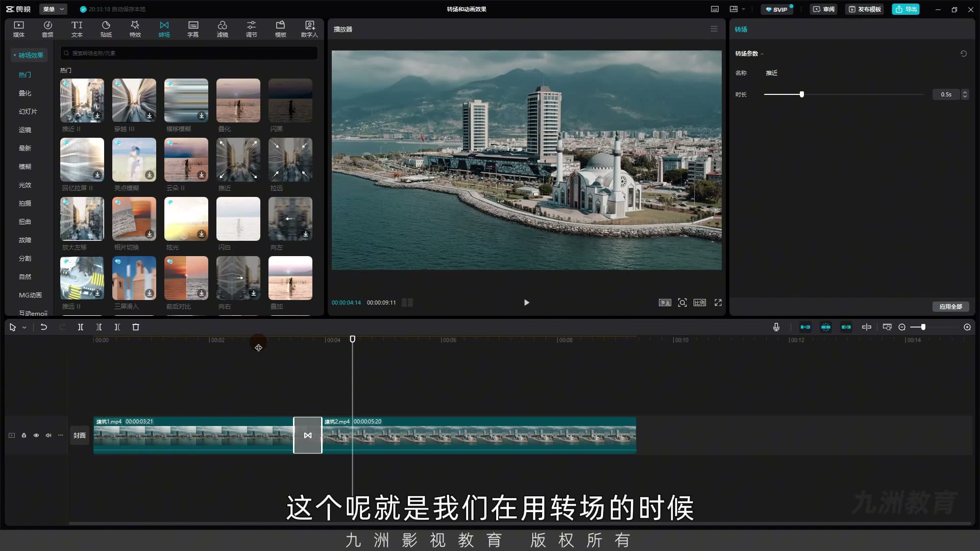Choose the 闪白 transition thumbnail

tap(238, 219)
